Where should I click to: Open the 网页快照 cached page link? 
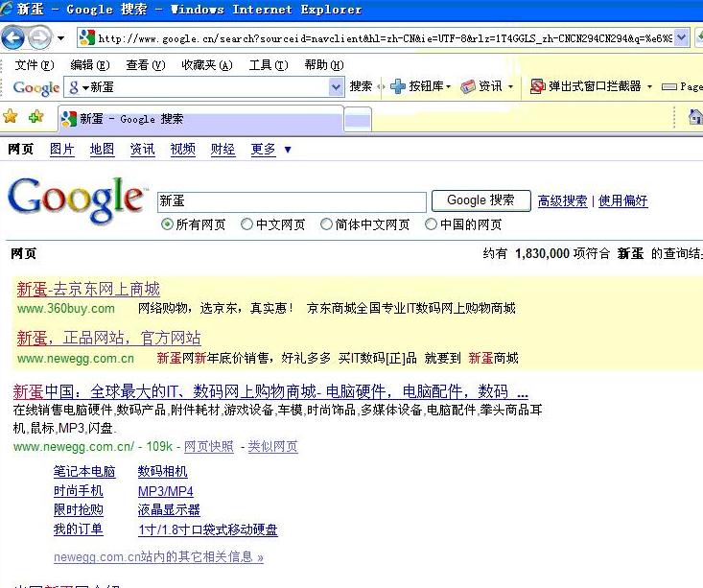pos(208,447)
